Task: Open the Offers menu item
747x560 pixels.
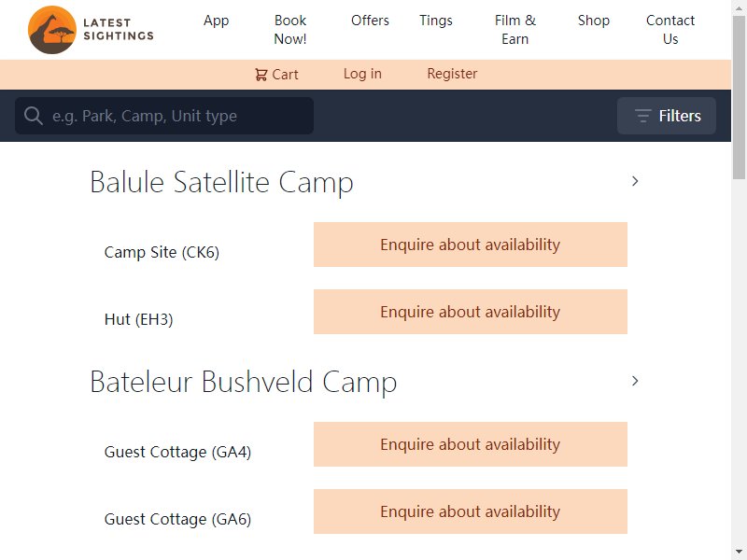Action: click(370, 21)
